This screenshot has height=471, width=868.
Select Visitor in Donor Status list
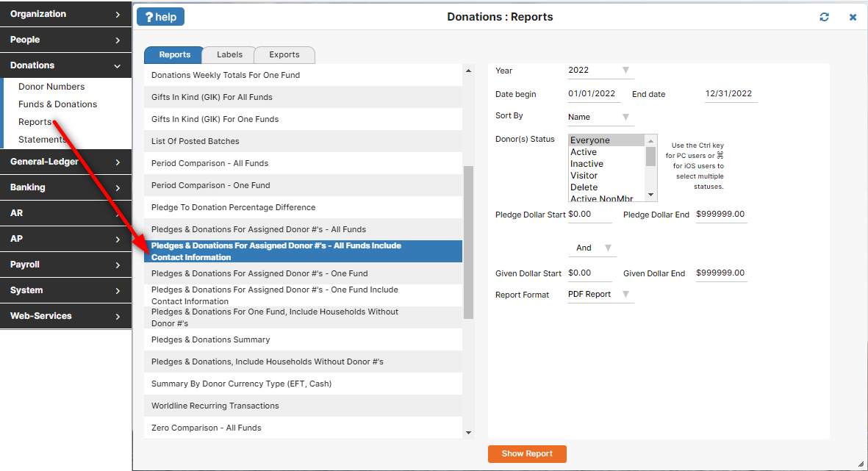pos(606,176)
